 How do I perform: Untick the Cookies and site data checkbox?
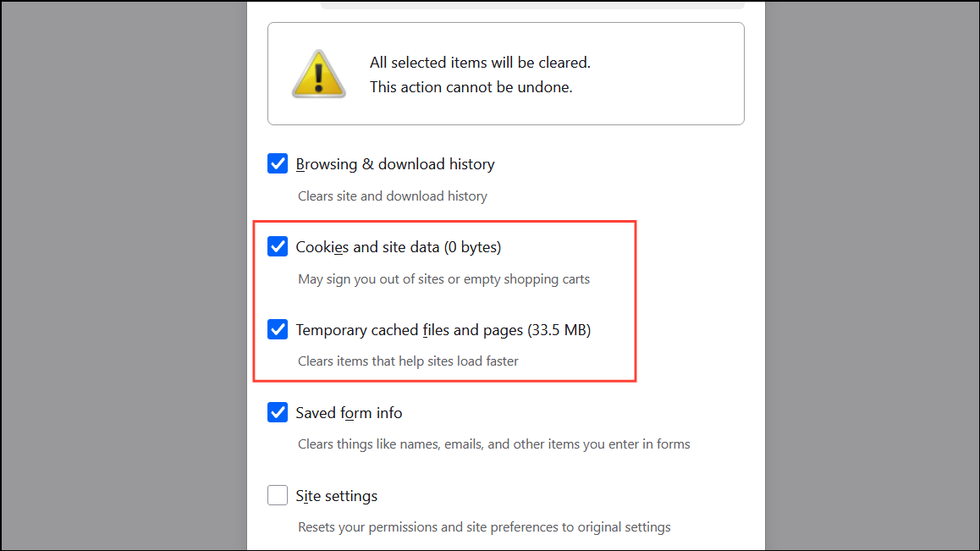point(278,247)
